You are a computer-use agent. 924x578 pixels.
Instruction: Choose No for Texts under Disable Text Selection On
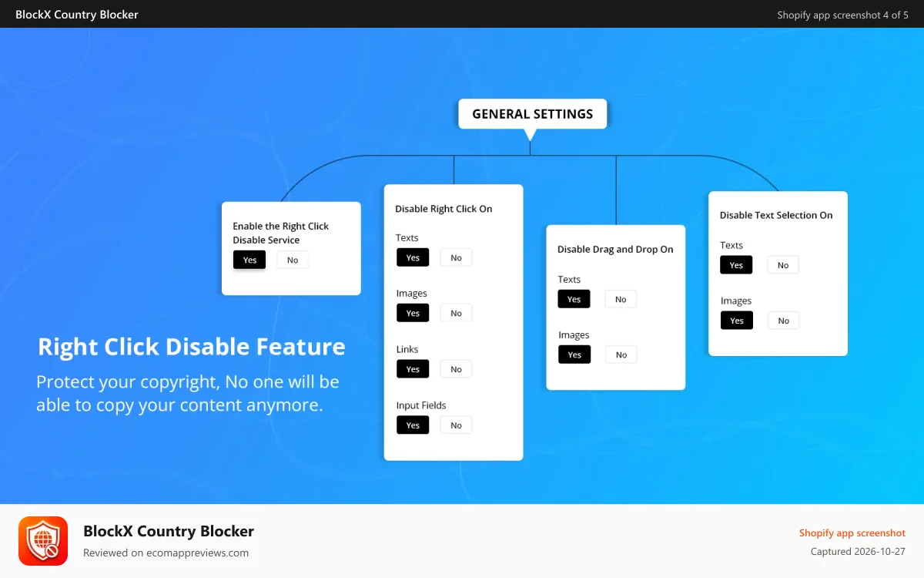click(x=783, y=265)
